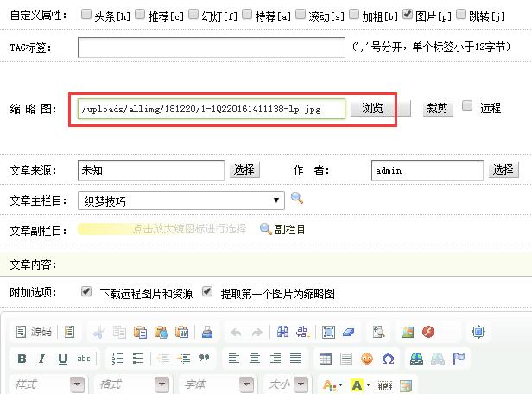532x394 pixels.
Task: Insert a bulleted list
Action: 138,359
